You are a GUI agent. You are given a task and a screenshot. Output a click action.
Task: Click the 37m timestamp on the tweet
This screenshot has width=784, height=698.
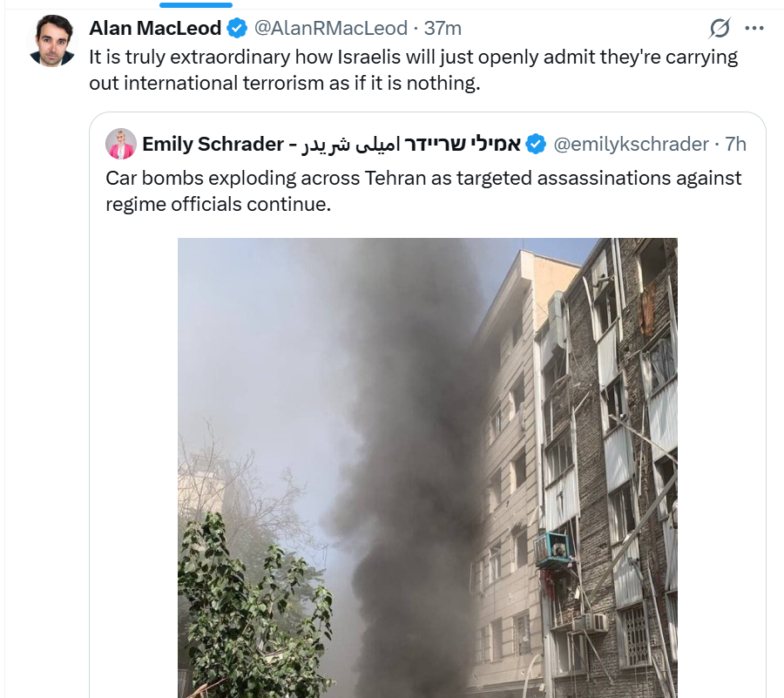pos(443,28)
